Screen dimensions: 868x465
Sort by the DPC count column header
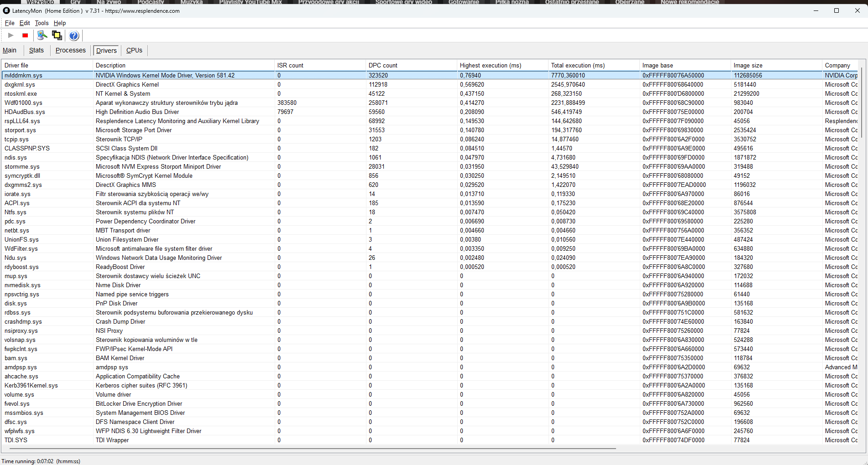pos(383,65)
